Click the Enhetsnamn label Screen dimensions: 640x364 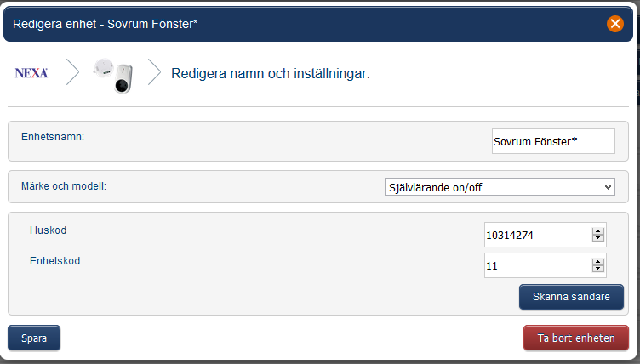tap(53, 136)
